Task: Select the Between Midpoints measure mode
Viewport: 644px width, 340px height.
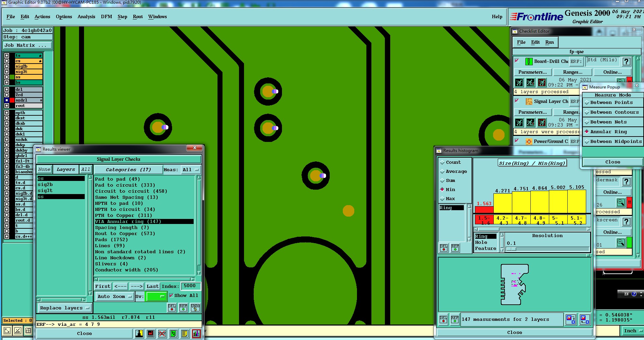Action: tap(612, 142)
